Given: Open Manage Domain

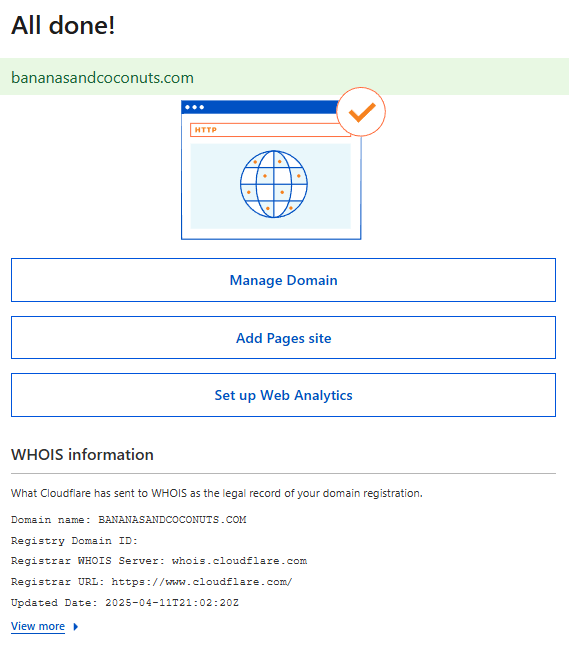Looking at the screenshot, I should pyautogui.click(x=283, y=280).
